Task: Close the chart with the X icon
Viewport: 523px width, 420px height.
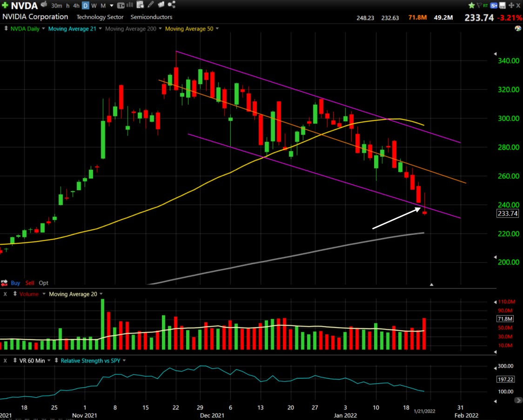Action: (518, 5)
